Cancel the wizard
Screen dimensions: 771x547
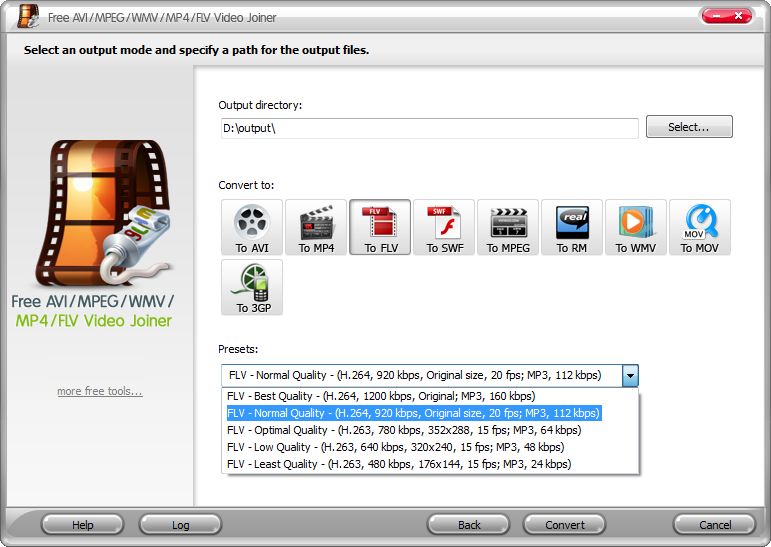click(714, 525)
